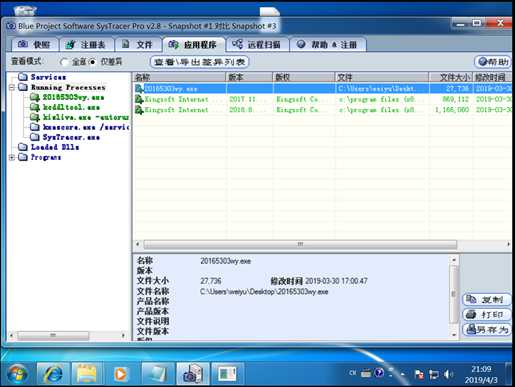Click file path text in details panel

pyautogui.click(x=264, y=292)
